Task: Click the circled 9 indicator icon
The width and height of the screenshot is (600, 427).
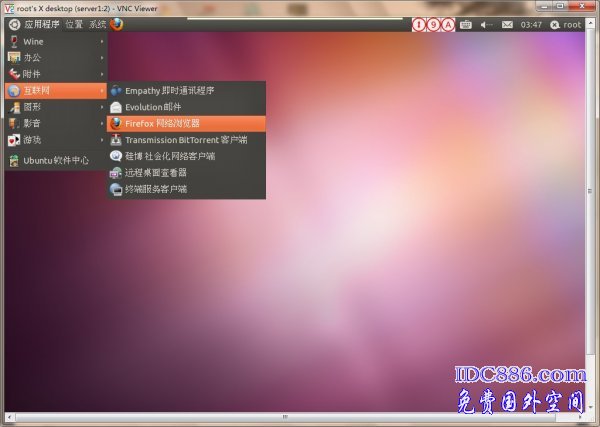Action: tap(433, 24)
